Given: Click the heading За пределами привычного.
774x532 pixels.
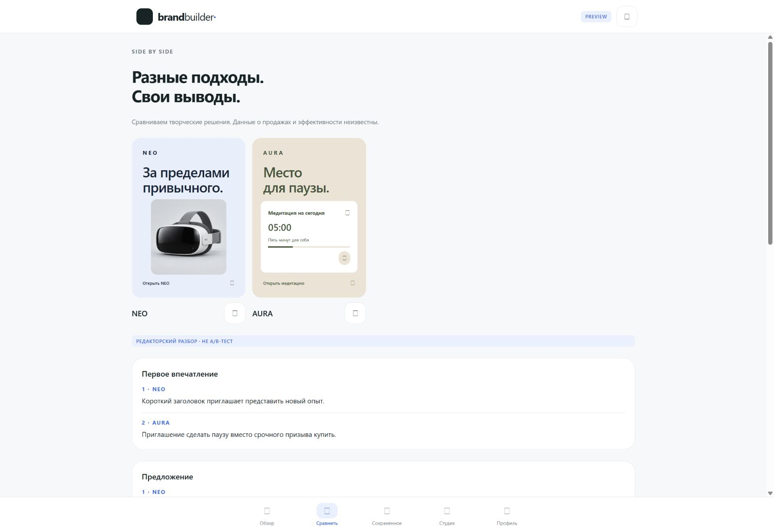Looking at the screenshot, I should (x=186, y=180).
